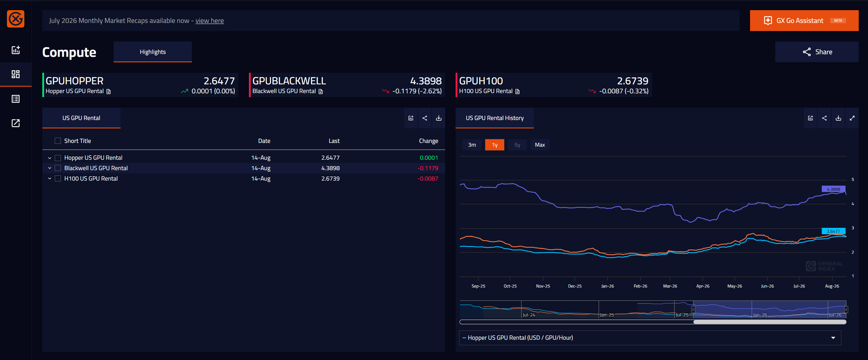Image resolution: width=868 pixels, height=360 pixels.
Task: Sort table by the Change column header
Action: pyautogui.click(x=428, y=141)
